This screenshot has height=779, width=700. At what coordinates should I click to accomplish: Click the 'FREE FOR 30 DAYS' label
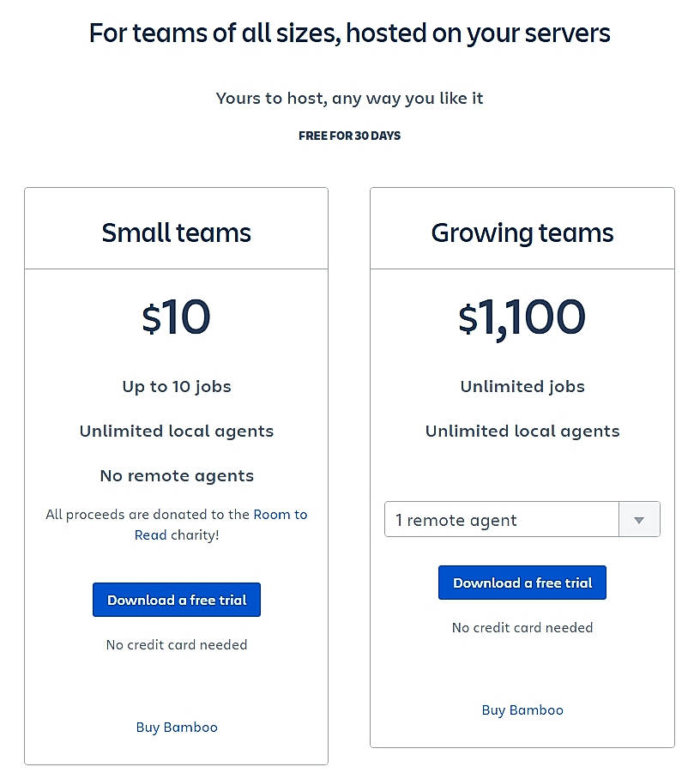pos(349,136)
